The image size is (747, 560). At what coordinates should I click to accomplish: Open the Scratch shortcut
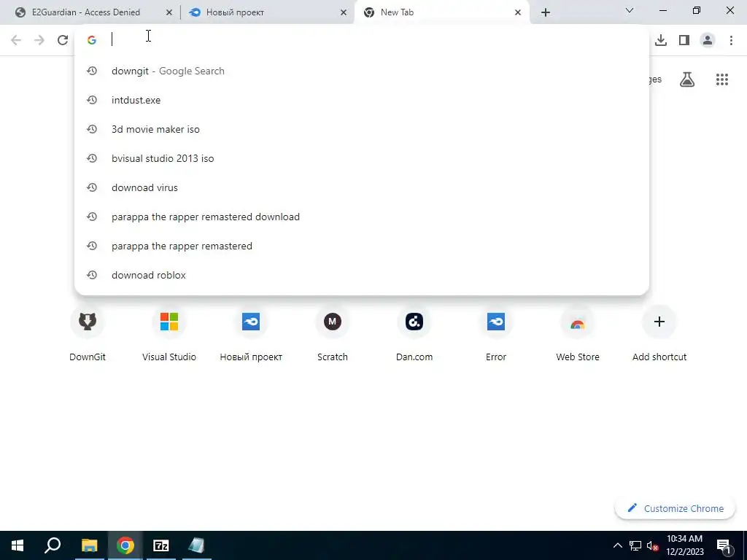pyautogui.click(x=333, y=334)
